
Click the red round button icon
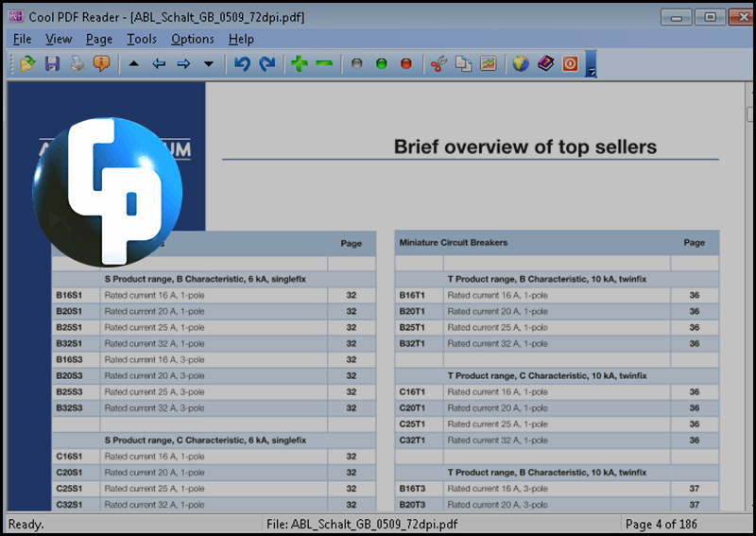(406, 63)
